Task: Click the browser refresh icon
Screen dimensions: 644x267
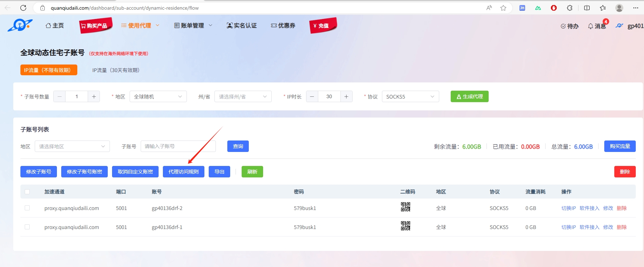Action: (23, 8)
